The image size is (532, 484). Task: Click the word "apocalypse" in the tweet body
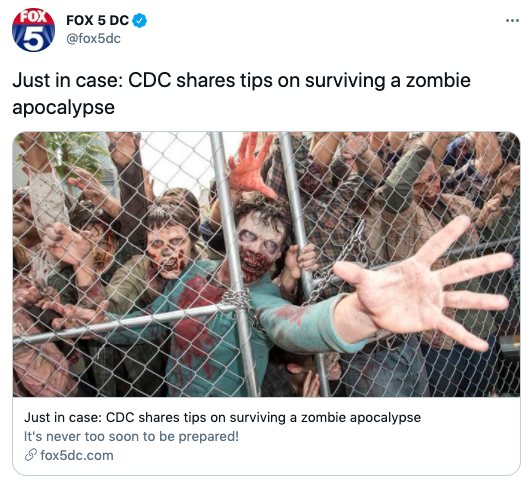63,108
